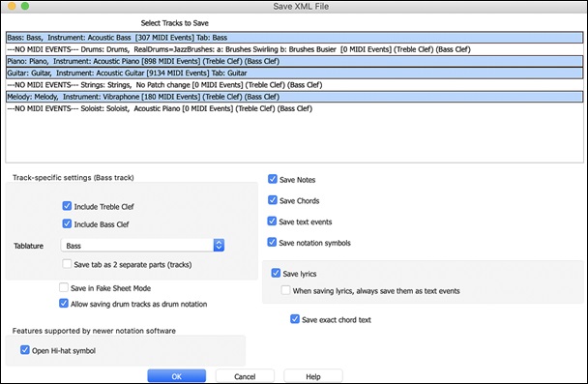Click the yellow minimize window button
Screen dimensions: 588x384
click(12, 6)
